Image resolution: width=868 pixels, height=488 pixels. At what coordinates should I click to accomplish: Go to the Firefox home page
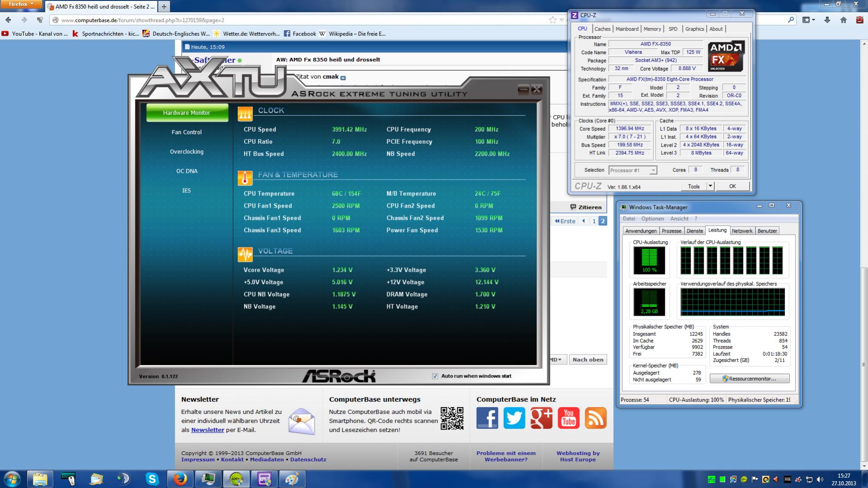844,20
